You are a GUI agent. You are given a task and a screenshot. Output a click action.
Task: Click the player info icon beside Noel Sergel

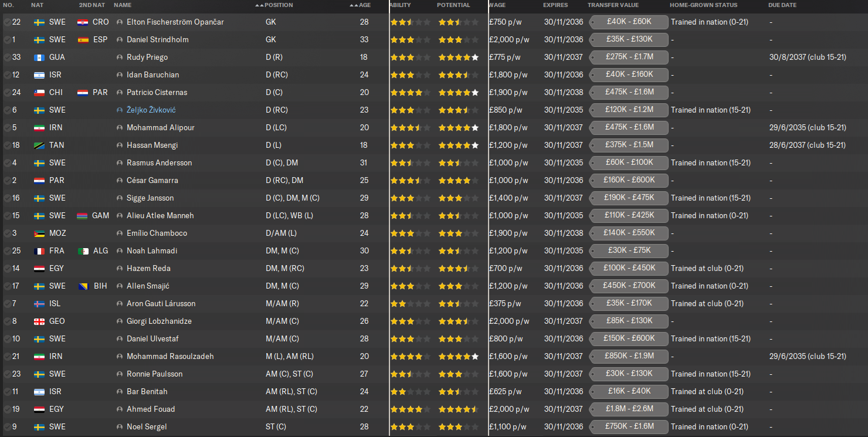(120, 427)
